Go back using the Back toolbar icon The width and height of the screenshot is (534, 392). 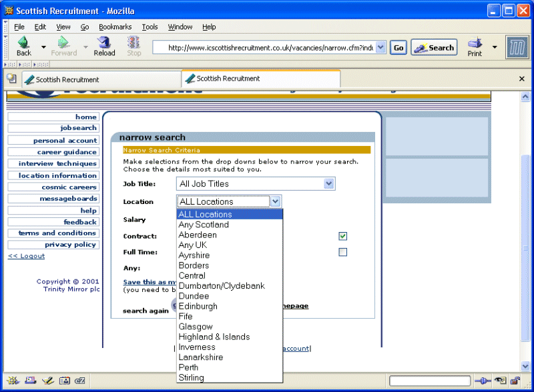(x=23, y=46)
